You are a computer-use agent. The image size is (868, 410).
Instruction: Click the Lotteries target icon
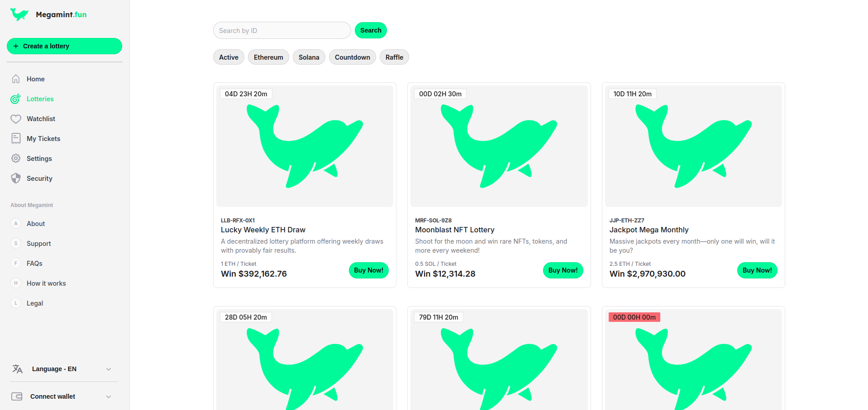click(x=16, y=99)
